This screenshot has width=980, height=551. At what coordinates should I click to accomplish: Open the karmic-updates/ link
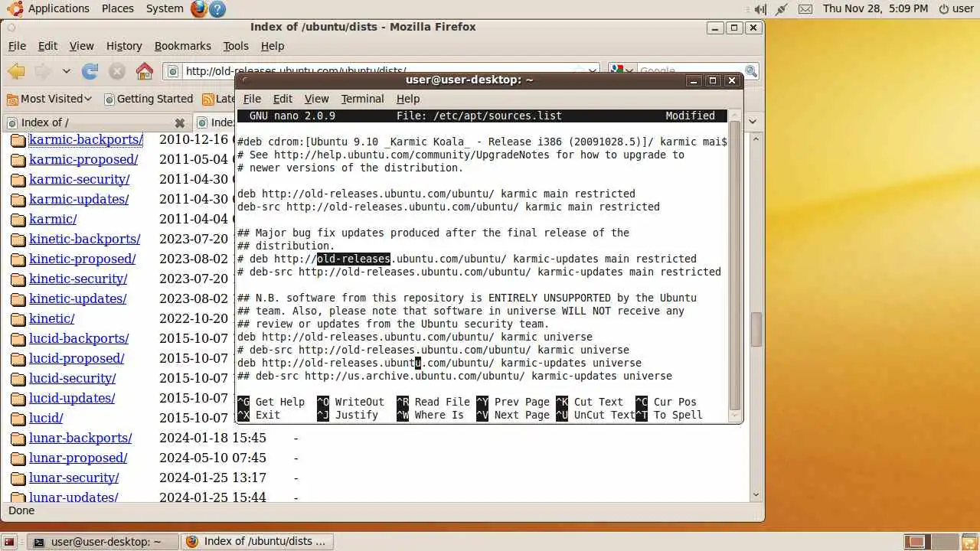coord(79,199)
